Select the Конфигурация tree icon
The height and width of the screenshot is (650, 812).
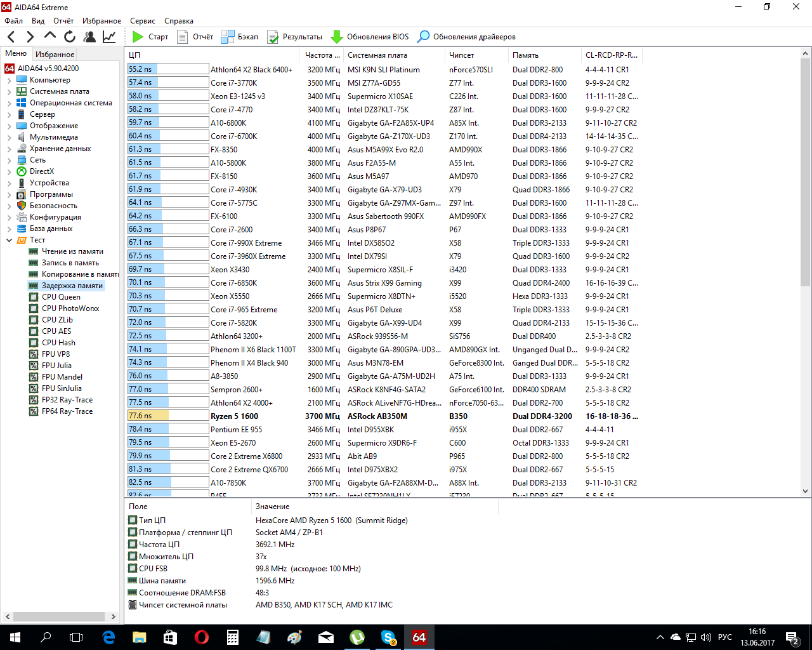pos(22,217)
